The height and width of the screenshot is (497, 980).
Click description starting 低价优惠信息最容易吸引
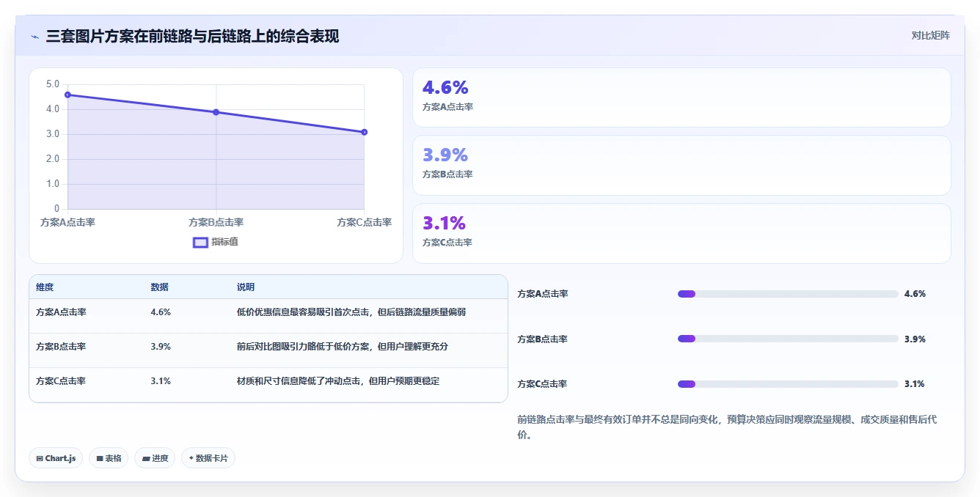pyautogui.click(x=351, y=312)
